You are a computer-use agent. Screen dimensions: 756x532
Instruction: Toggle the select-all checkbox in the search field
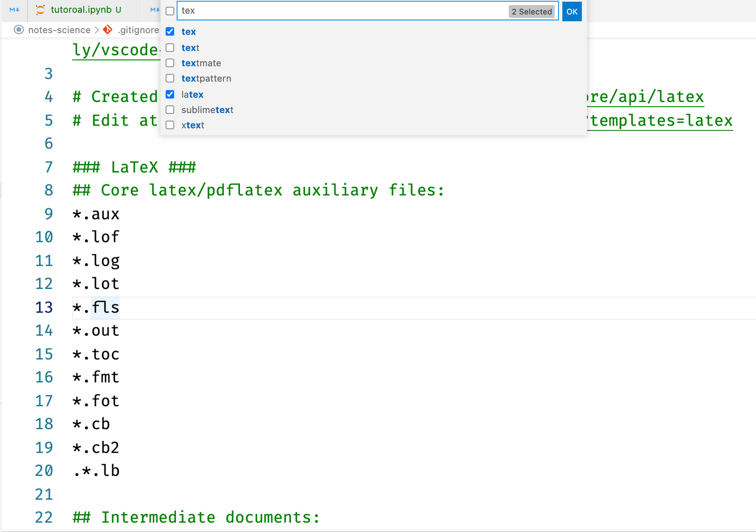tap(170, 11)
